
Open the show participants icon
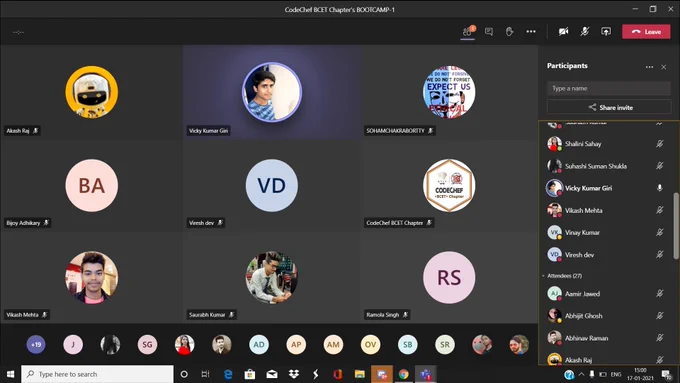[x=468, y=31]
